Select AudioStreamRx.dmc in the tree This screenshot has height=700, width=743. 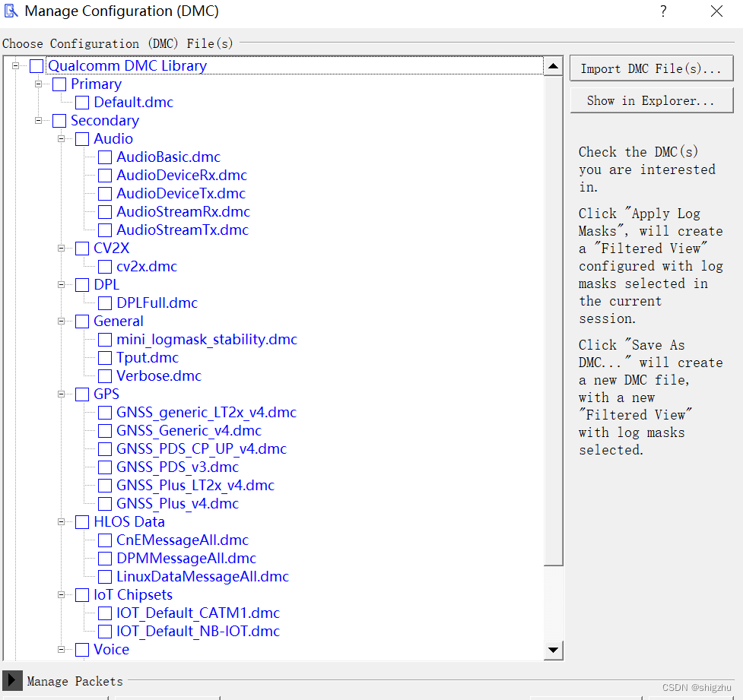[x=183, y=212]
